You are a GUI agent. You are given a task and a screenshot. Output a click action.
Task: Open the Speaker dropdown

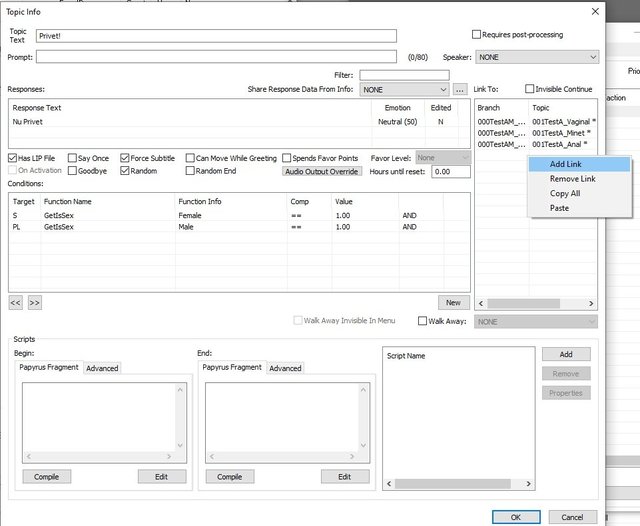click(x=537, y=58)
